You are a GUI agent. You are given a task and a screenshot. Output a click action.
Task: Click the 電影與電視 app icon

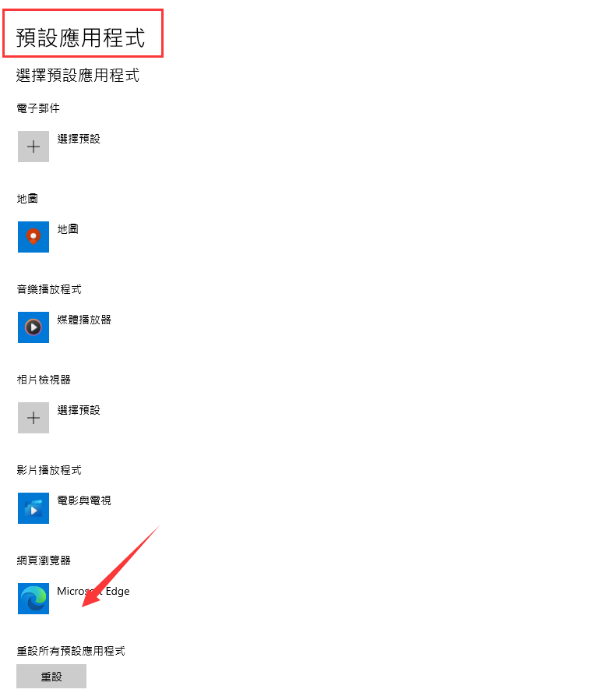33,508
